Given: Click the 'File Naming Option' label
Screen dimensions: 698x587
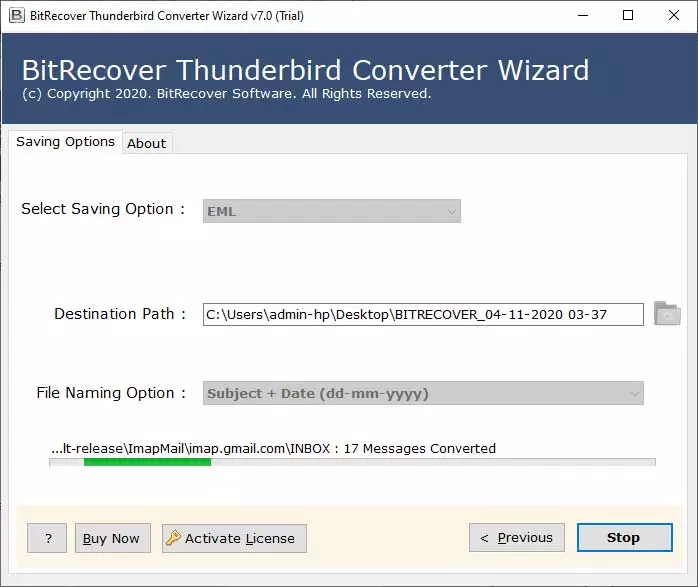Looking at the screenshot, I should [x=111, y=393].
